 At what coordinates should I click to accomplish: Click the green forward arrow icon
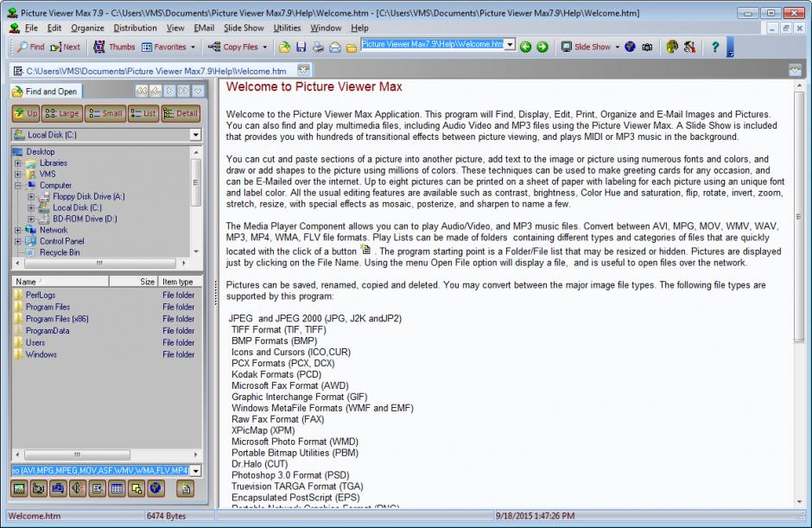[x=542, y=48]
